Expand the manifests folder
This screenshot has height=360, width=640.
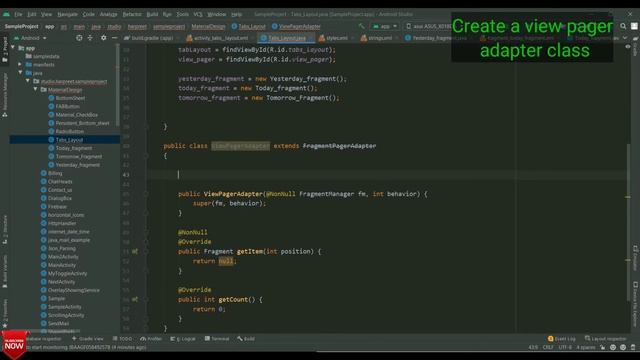pos(20,64)
